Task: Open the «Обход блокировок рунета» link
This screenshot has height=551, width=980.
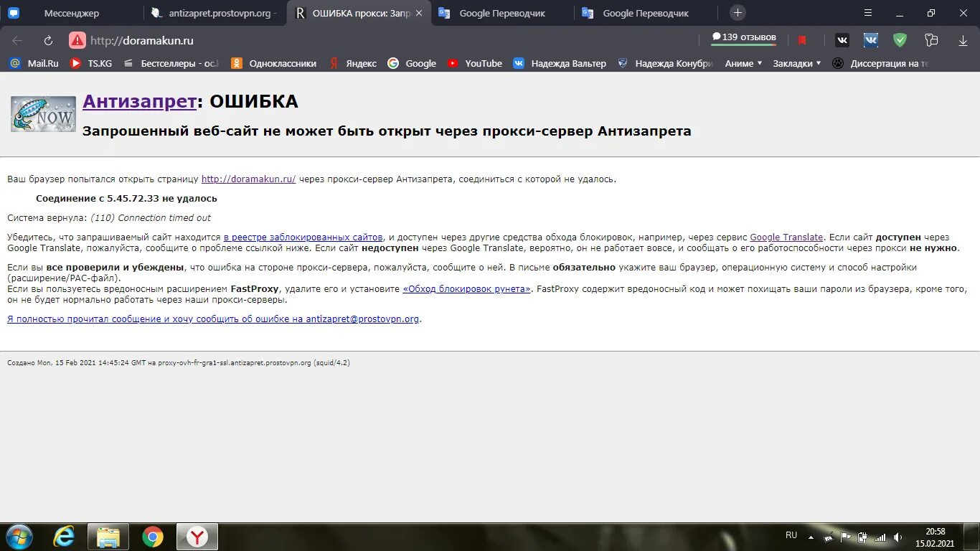Action: pyautogui.click(x=467, y=289)
